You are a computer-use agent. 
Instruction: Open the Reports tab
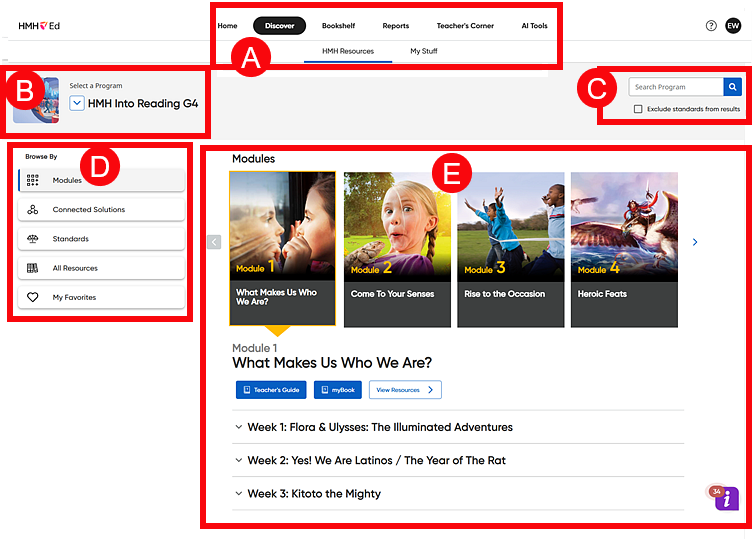(x=396, y=26)
